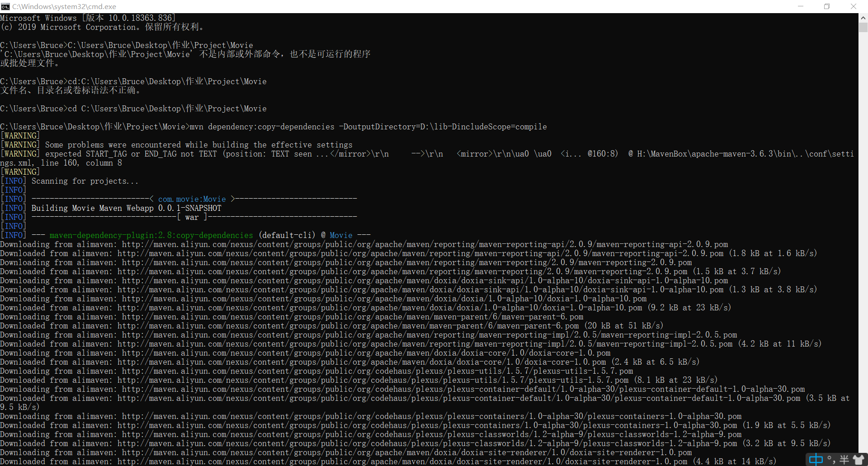Toggle Chinese punctuation mode

(x=832, y=460)
